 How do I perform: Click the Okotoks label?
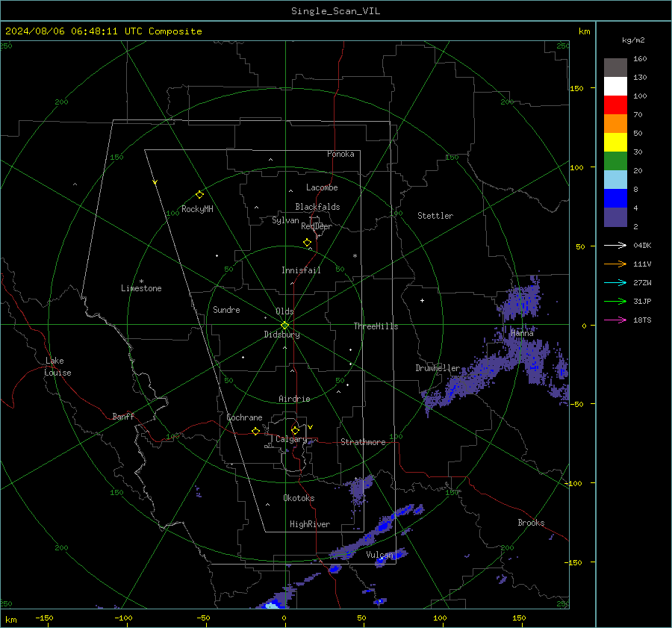point(299,498)
